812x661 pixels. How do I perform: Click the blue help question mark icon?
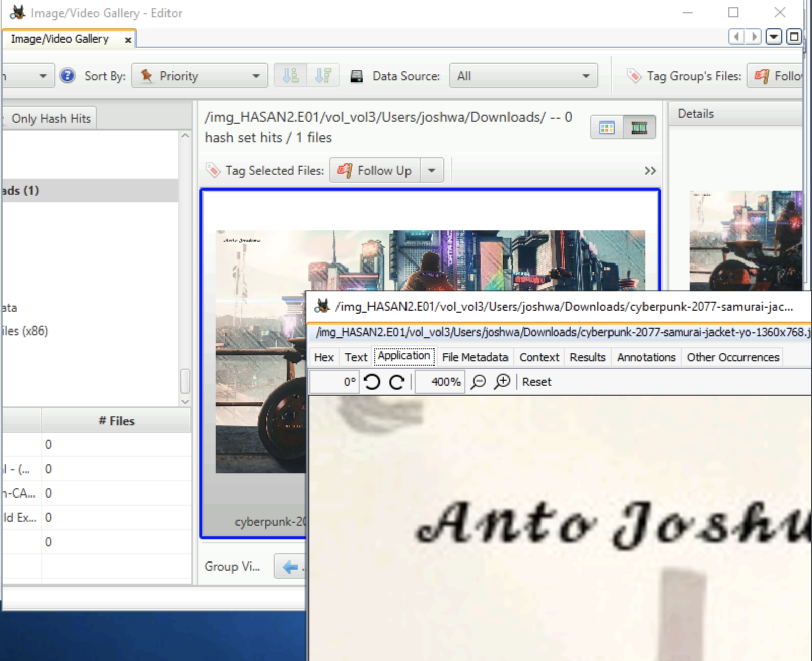67,76
